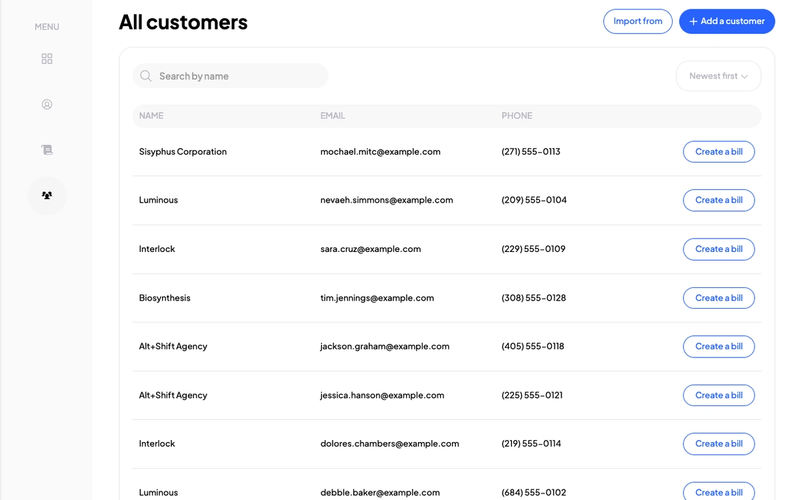Click email nevaeh.simmons@example.com

pos(387,200)
